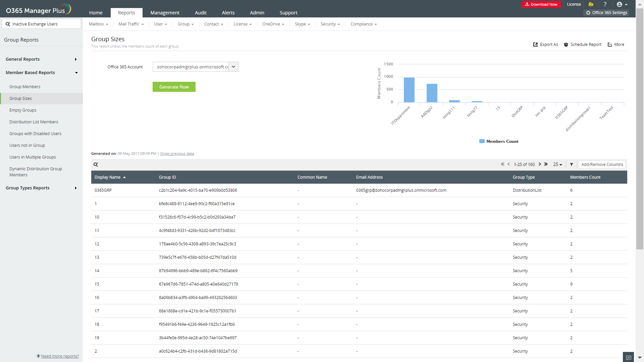Image resolution: width=644 pixels, height=362 pixels.
Task: Sort by Display Name column header
Action: tap(108, 177)
